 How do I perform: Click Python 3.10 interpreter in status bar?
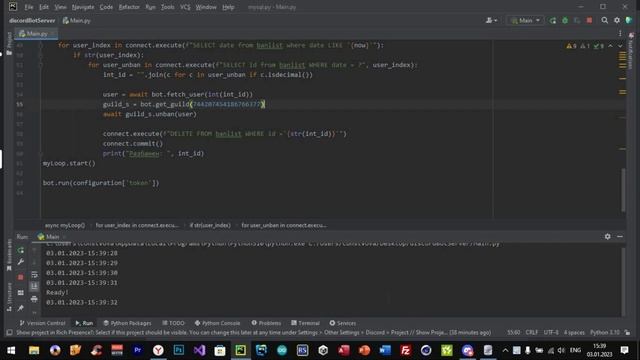(x=605, y=333)
